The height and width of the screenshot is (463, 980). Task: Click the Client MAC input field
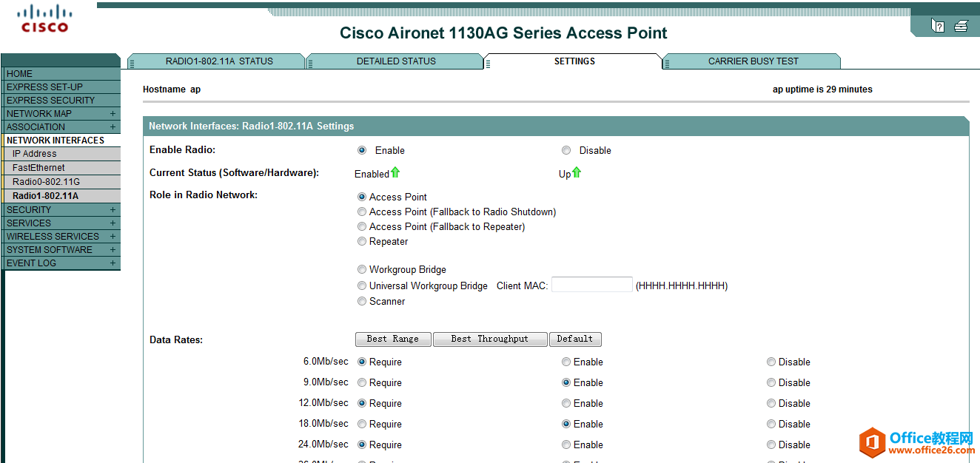tap(591, 285)
